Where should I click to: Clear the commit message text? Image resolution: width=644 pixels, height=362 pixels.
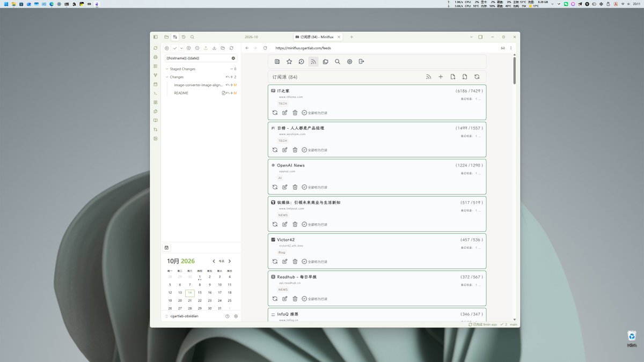click(x=233, y=58)
